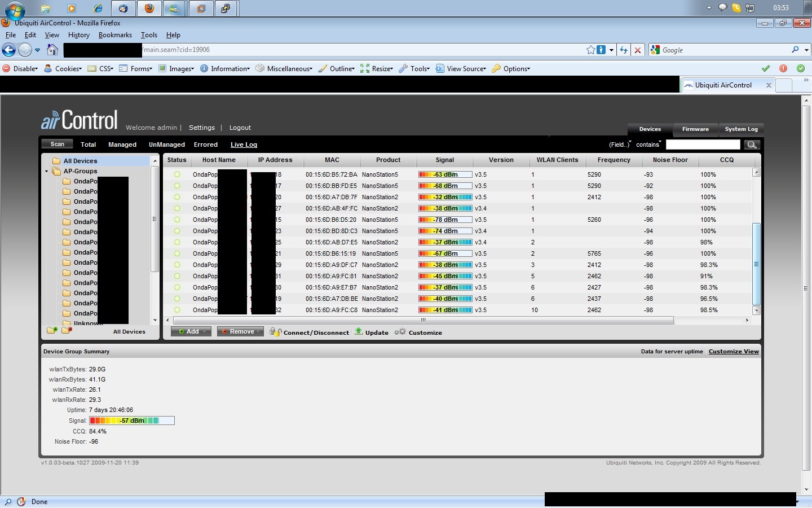812x508 pixels.
Task: Click the Signal column header
Action: 445,160
